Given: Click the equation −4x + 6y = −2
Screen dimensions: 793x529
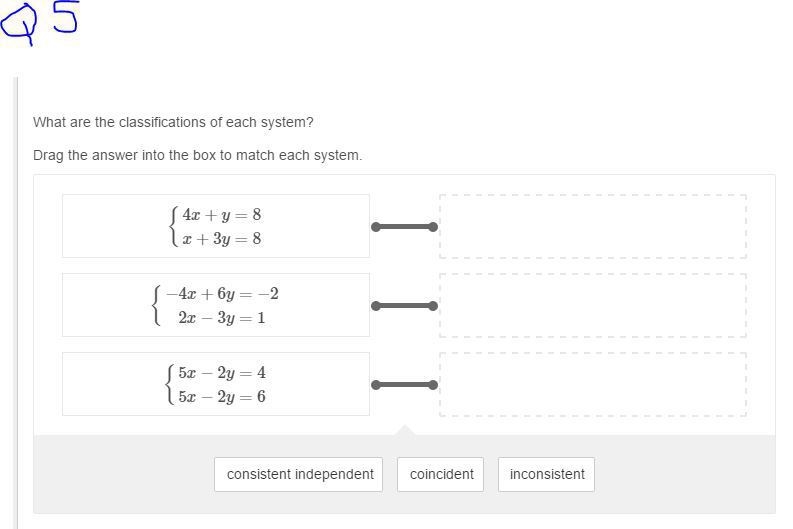Looking at the screenshot, I should click(222, 294).
